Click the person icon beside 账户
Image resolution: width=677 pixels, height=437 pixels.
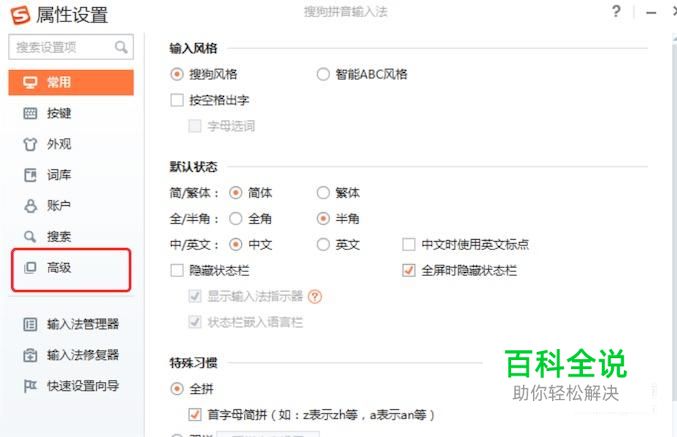point(30,206)
